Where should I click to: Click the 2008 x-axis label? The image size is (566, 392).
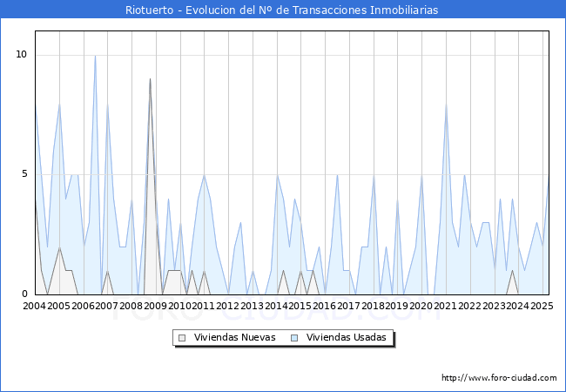(131, 306)
